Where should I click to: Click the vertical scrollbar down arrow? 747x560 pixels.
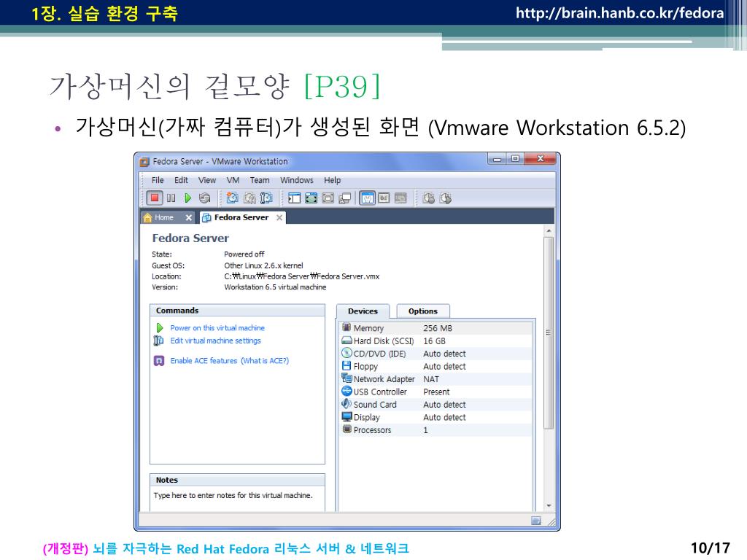click(x=549, y=506)
